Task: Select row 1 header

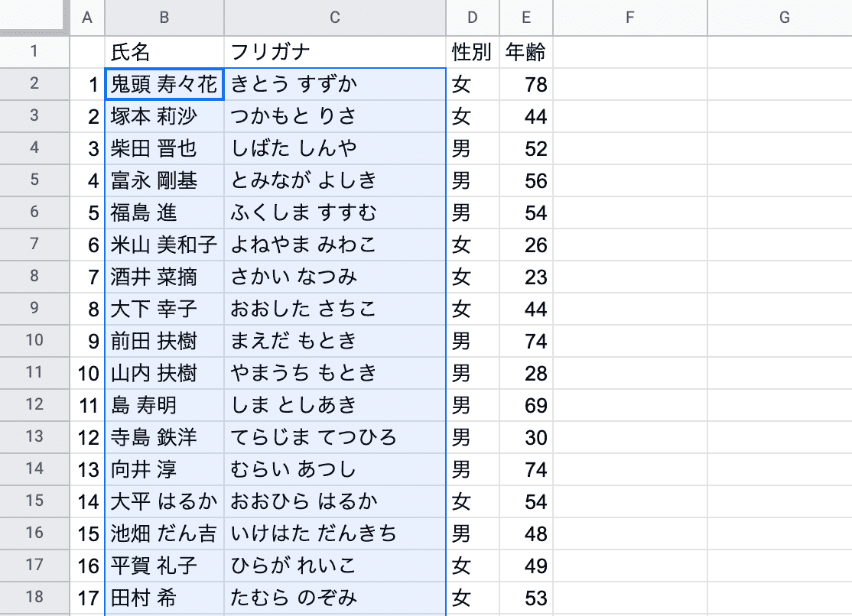Action: 34,52
